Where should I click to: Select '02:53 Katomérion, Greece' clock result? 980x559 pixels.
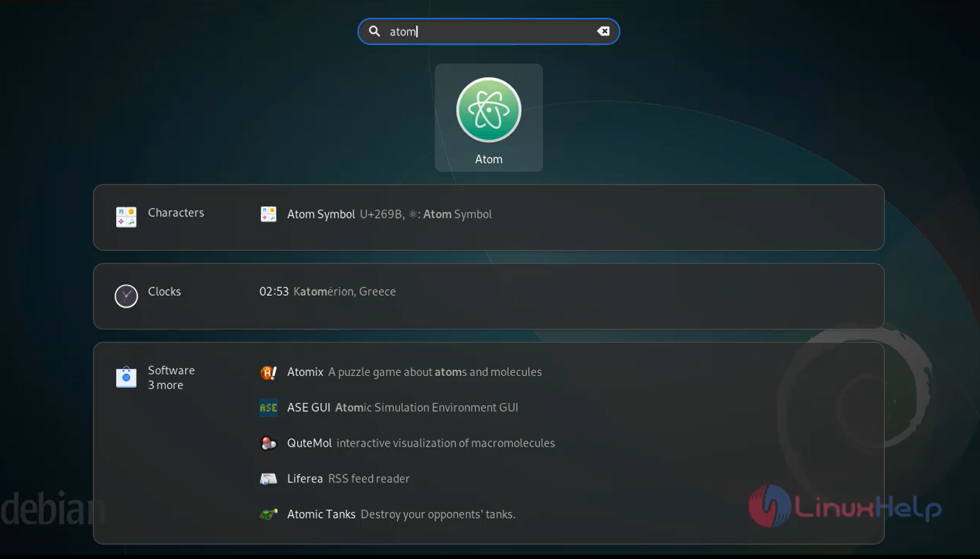pos(328,291)
